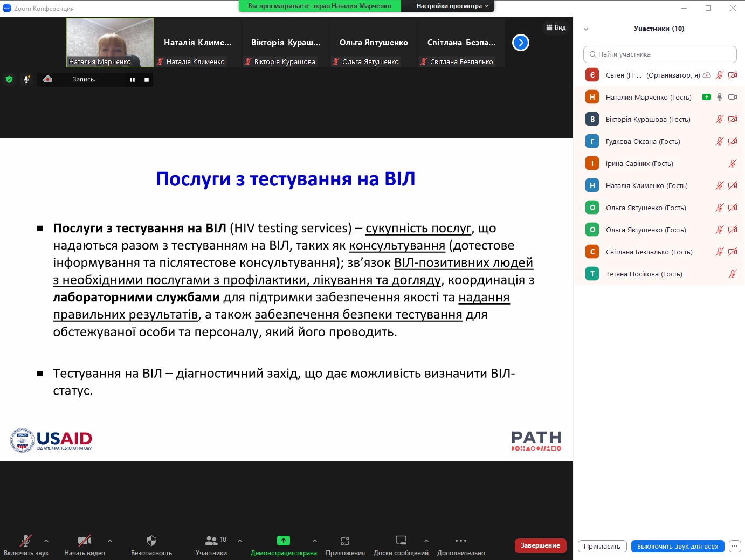Pause the recording
This screenshot has width=745, height=560.
click(132, 80)
